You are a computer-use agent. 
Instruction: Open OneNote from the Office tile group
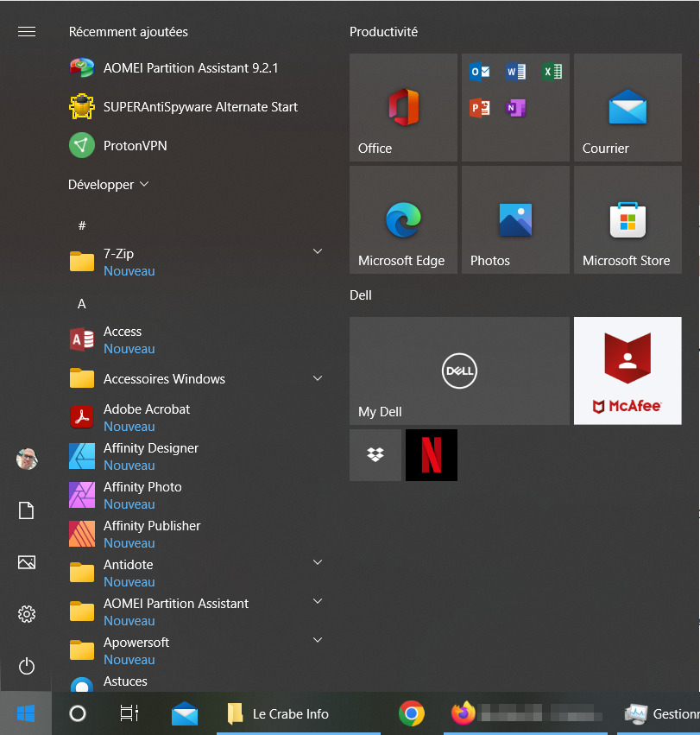[x=516, y=108]
